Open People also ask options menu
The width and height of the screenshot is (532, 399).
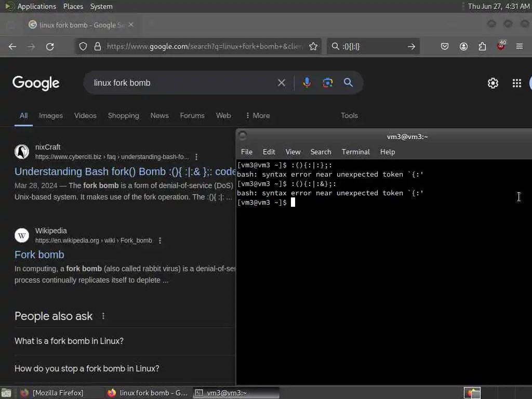click(x=103, y=316)
